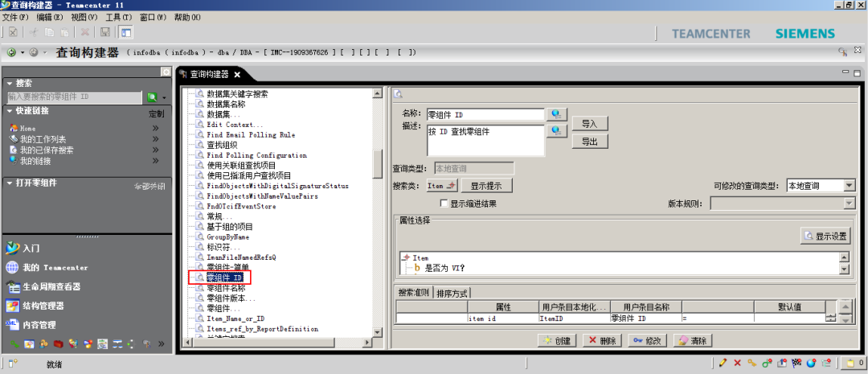The image size is (868, 374).
Task: Click the 修改 button
Action: 649,340
